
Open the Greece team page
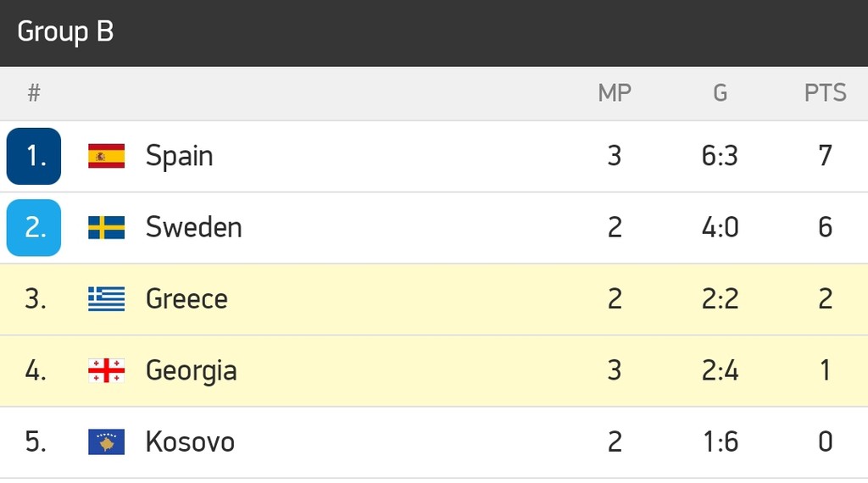coord(186,299)
